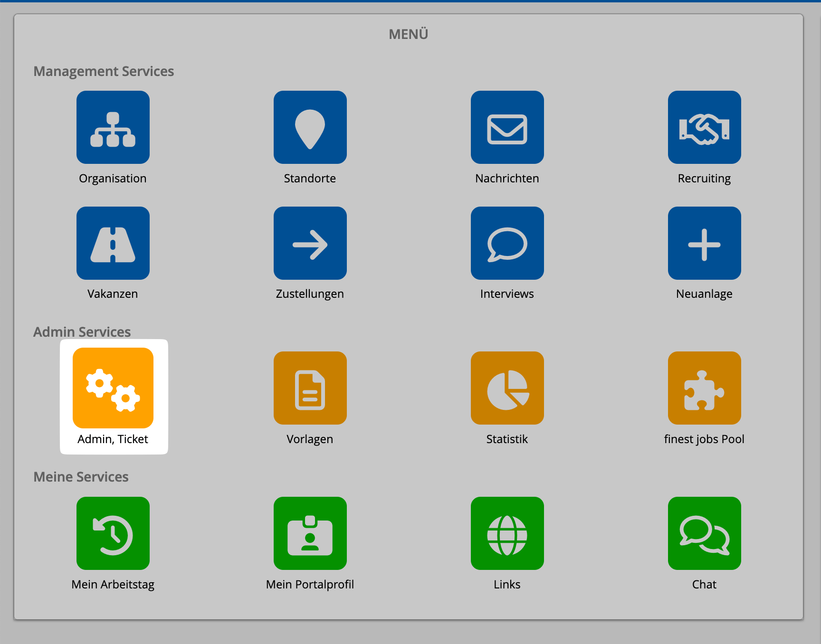Click the Mein Portalprofil ID badge icon
The image size is (821, 644).
click(x=310, y=533)
